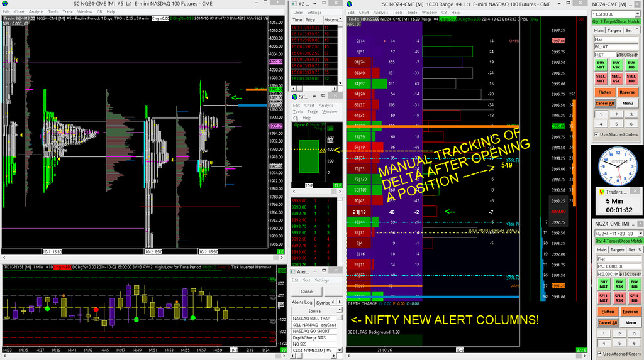Switch to Targets tab in upper trade window

click(x=614, y=30)
